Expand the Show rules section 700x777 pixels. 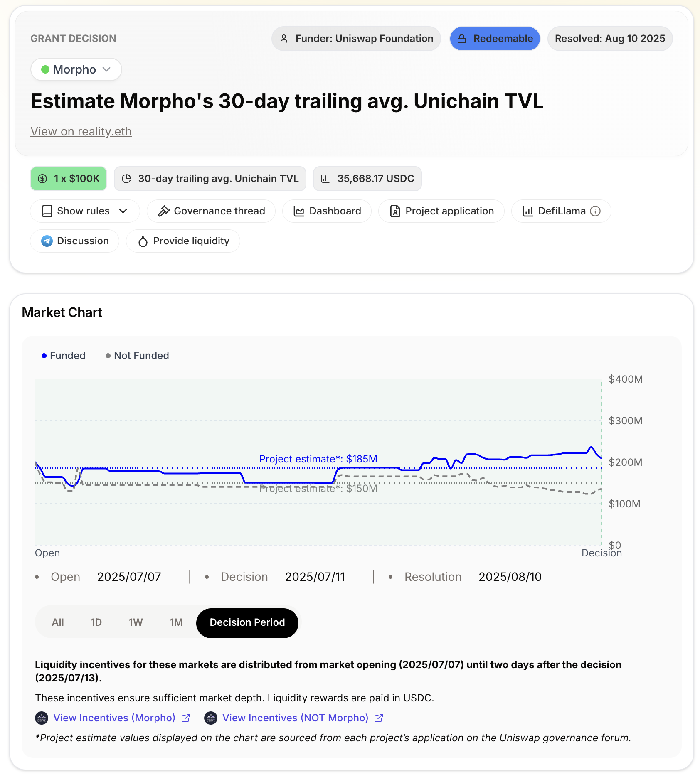[x=83, y=211]
